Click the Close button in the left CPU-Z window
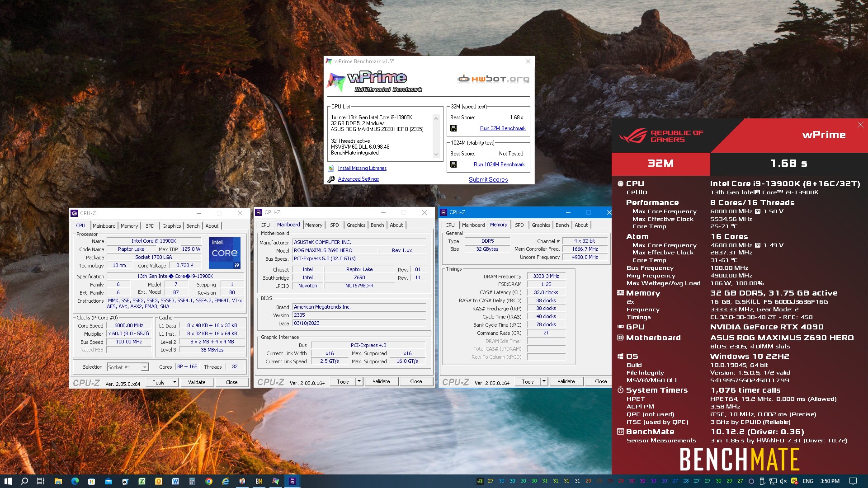 (x=231, y=382)
